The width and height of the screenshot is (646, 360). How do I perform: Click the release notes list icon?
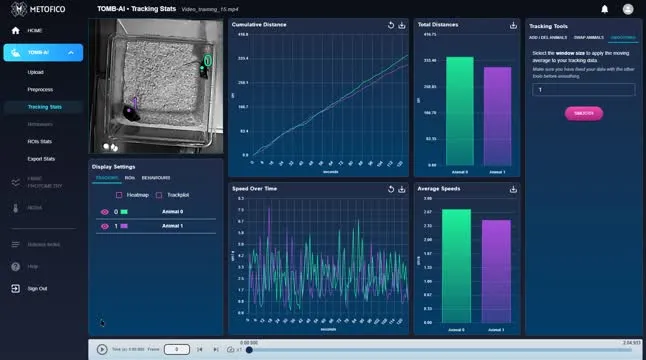(16, 244)
